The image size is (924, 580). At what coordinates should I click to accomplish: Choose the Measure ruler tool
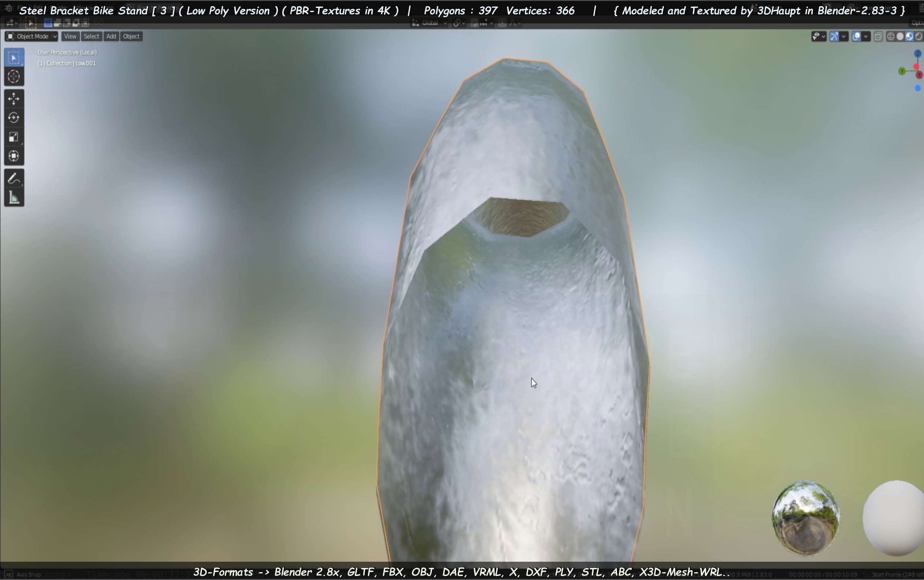tap(14, 198)
